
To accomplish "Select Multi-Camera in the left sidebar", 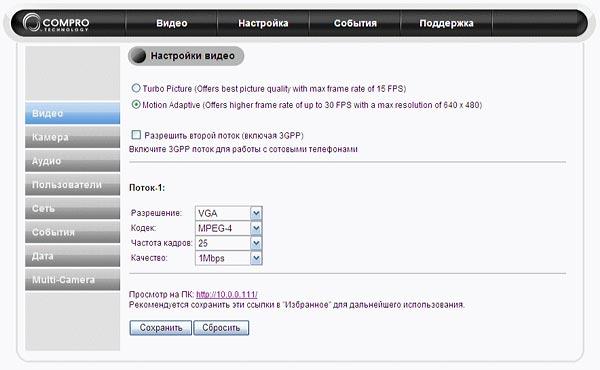I will click(x=72, y=279).
